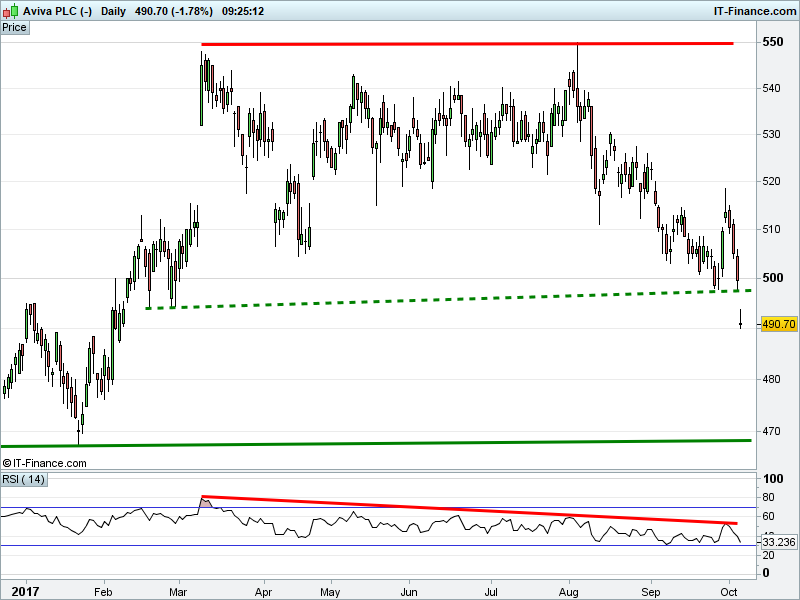Open the Price panel label button
This screenshot has width=800, height=600.
14,28
